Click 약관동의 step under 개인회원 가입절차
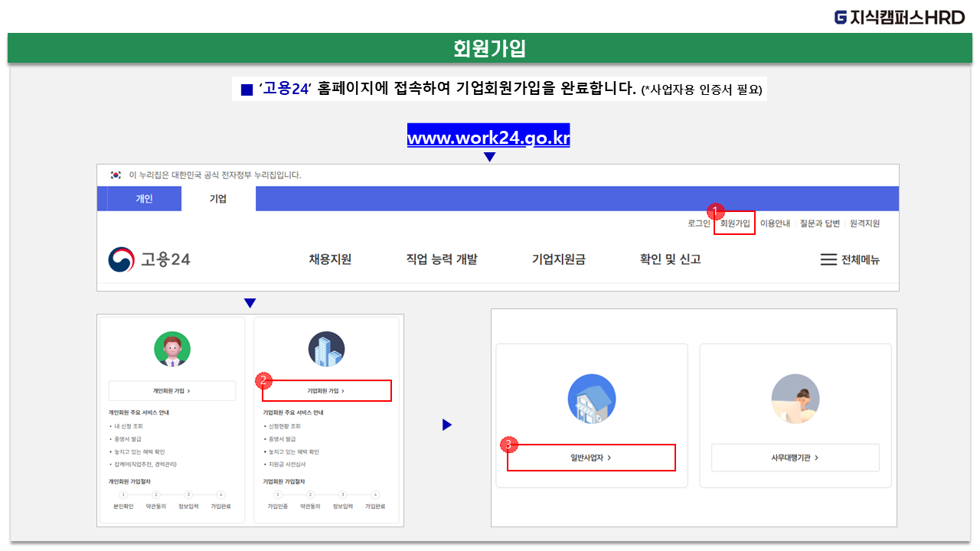Viewport: 980px width, 551px height. [155, 507]
